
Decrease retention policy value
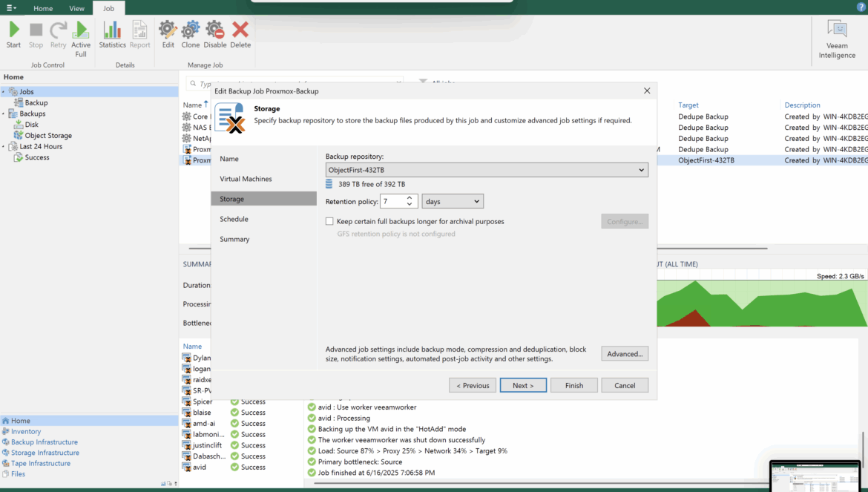[410, 205]
